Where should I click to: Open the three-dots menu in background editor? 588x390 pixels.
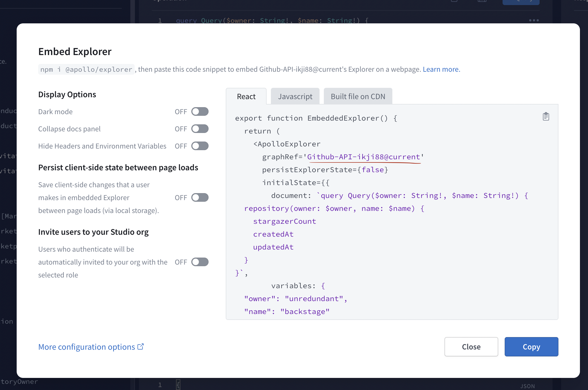click(534, 20)
